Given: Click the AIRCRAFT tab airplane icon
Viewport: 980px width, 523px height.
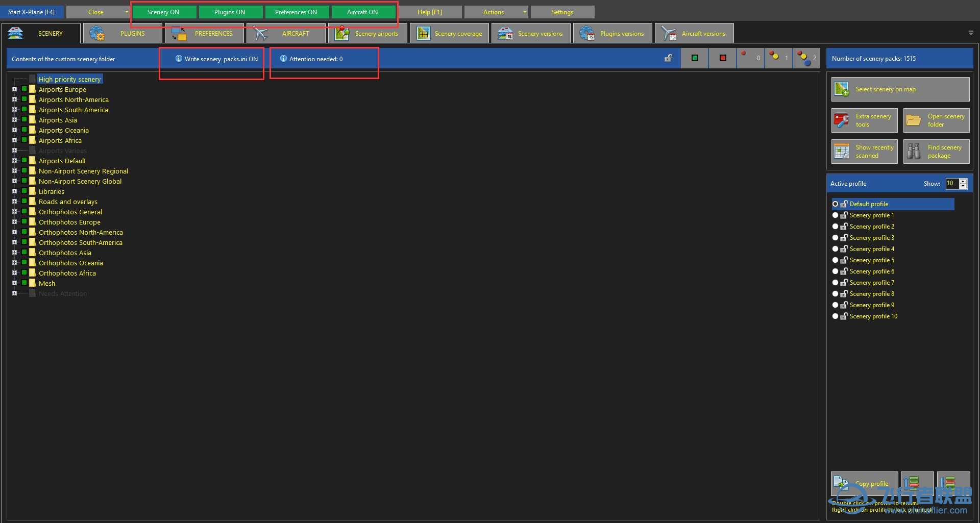Looking at the screenshot, I should pos(260,33).
